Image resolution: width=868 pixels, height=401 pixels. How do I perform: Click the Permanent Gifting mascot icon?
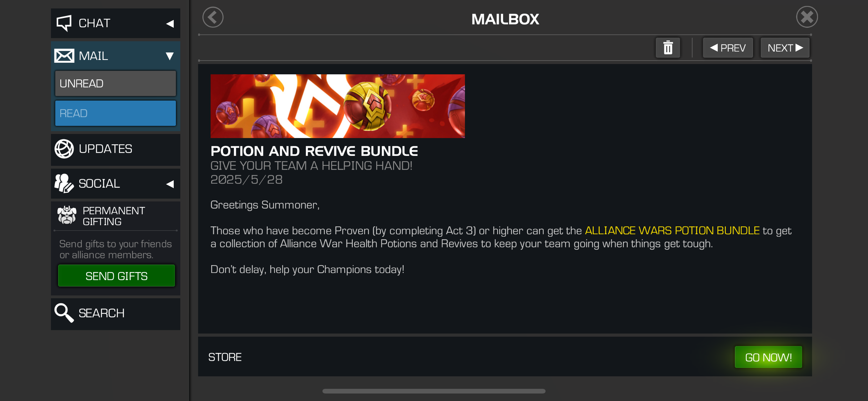click(x=67, y=215)
